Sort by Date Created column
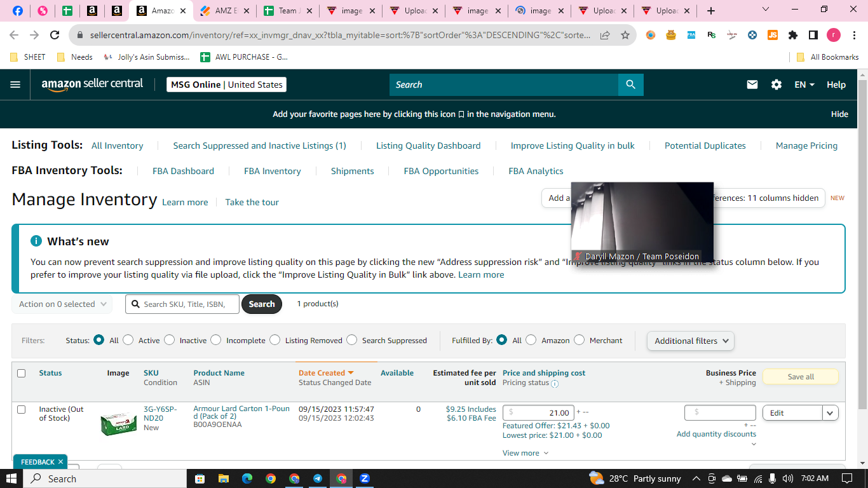 coord(326,373)
